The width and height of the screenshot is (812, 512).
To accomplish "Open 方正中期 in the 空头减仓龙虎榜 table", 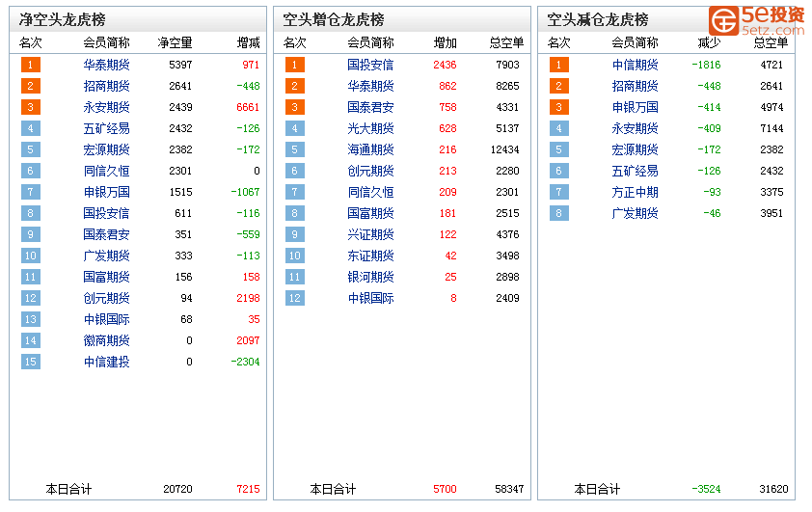I will (635, 192).
